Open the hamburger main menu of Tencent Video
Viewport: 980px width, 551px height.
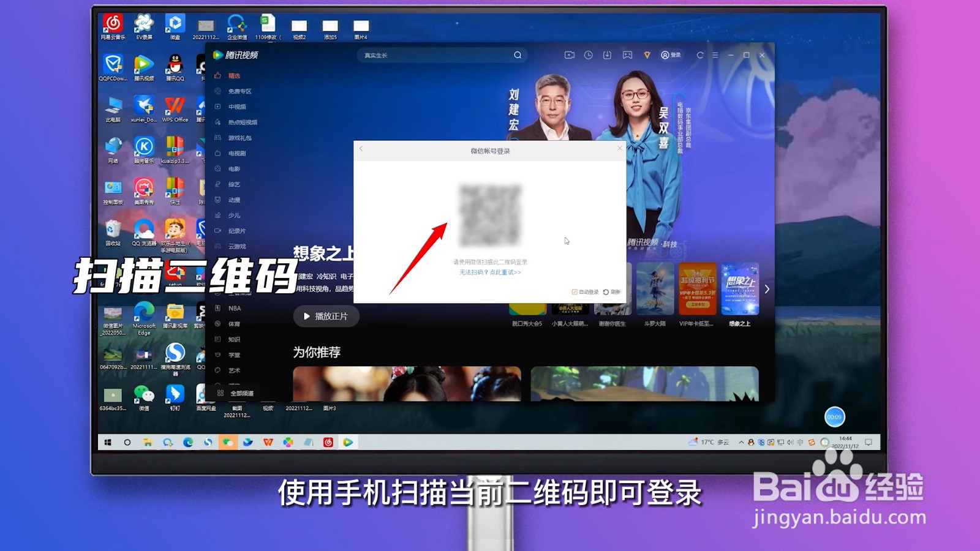pyautogui.click(x=715, y=55)
